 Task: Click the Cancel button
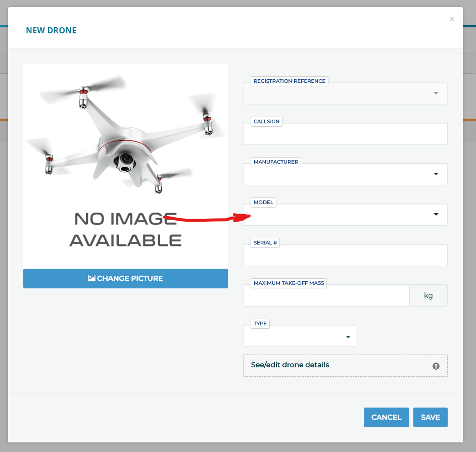(386, 417)
